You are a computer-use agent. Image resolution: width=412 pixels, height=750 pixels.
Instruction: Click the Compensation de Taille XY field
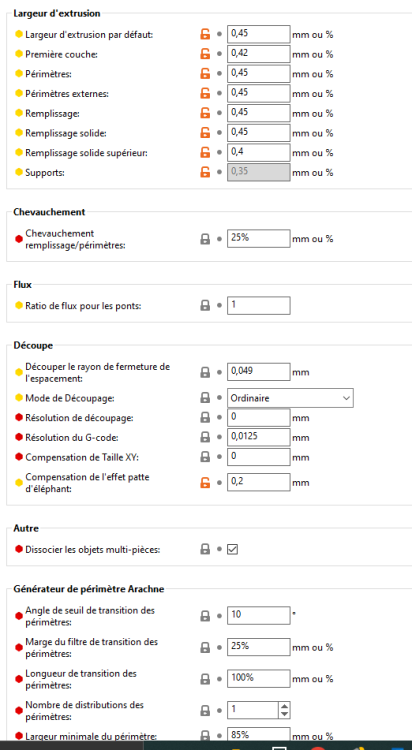pyautogui.click(x=258, y=457)
